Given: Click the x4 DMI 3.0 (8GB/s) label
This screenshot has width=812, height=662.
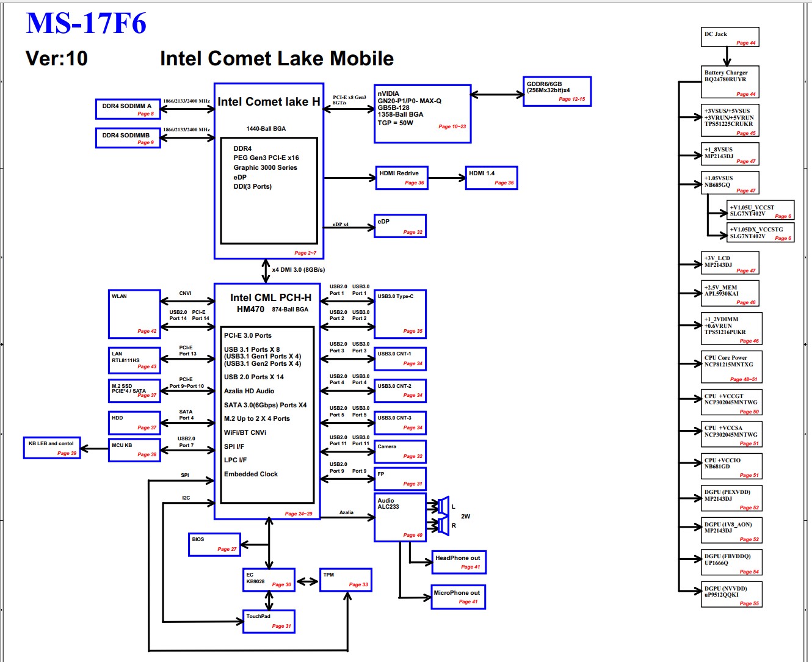Looking at the screenshot, I should (x=299, y=269).
